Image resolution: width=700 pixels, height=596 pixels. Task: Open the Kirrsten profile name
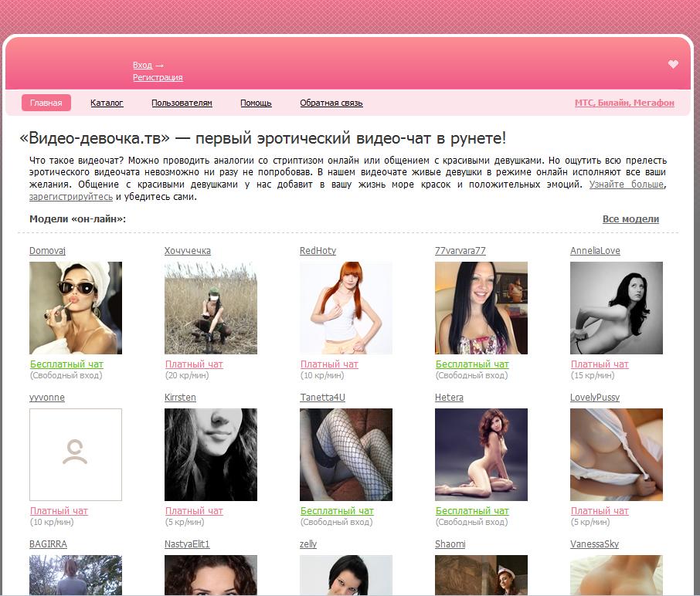pyautogui.click(x=180, y=398)
